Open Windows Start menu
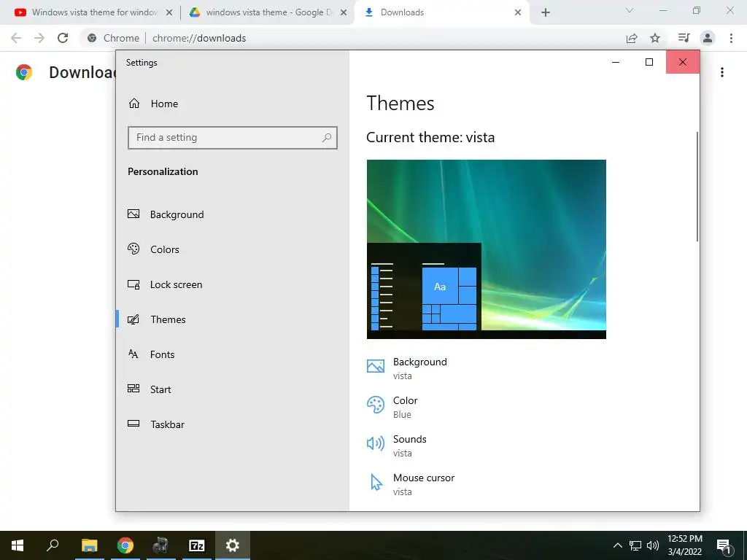This screenshot has height=560, width=747. 18,545
